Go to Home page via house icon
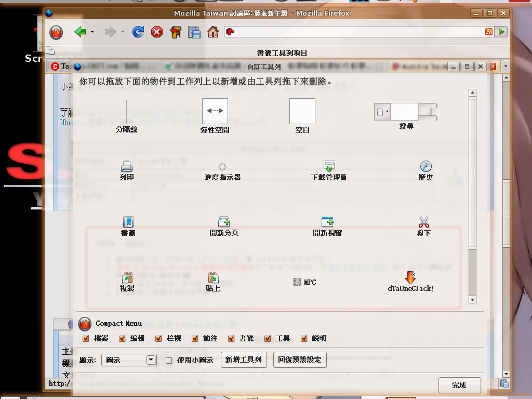532x399 pixels. 213,32
